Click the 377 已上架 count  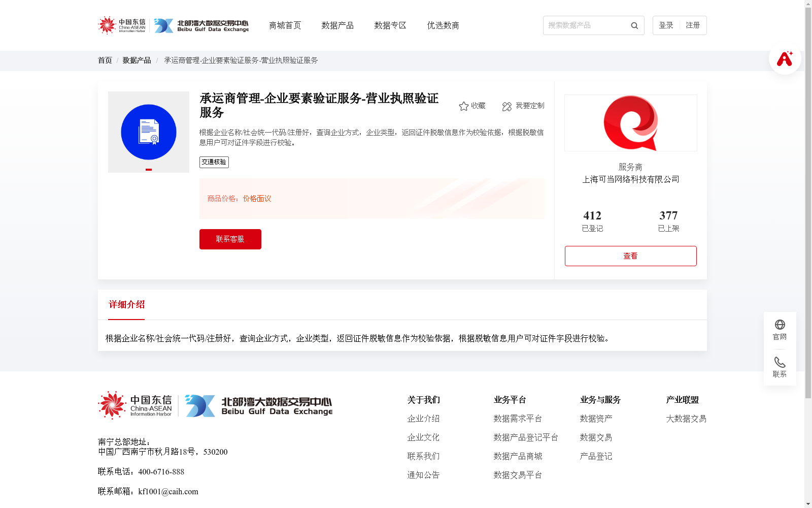pyautogui.click(x=668, y=221)
